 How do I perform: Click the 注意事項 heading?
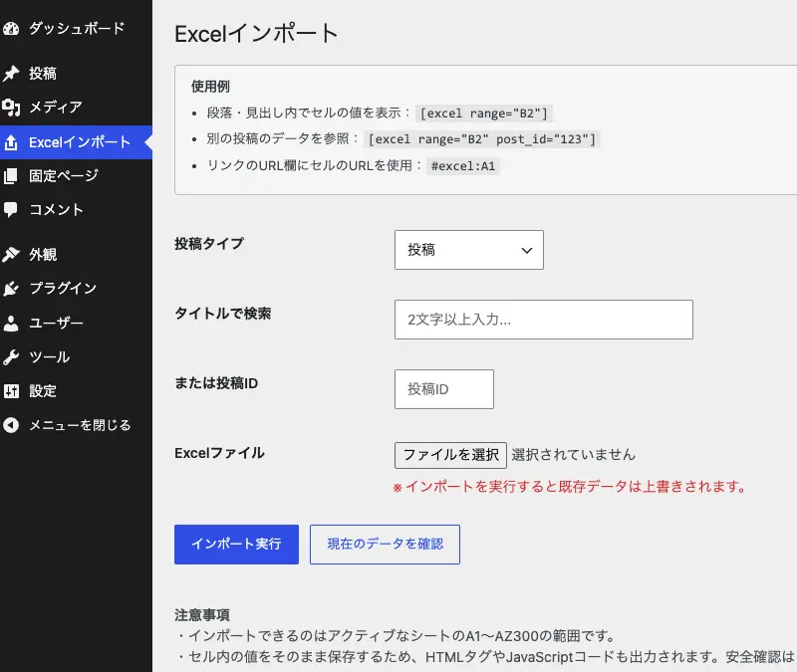click(x=202, y=615)
